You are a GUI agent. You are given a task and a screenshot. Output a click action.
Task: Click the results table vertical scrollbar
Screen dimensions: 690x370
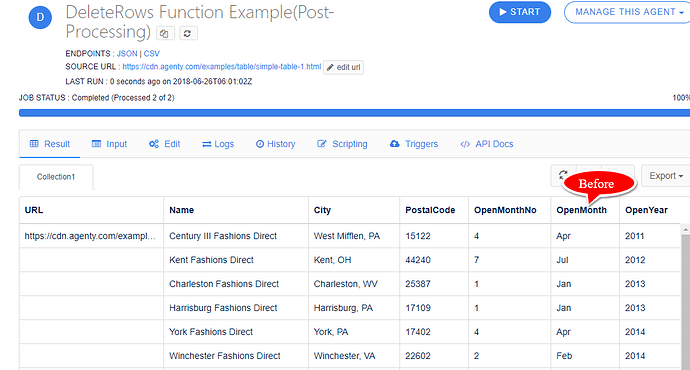click(x=685, y=297)
